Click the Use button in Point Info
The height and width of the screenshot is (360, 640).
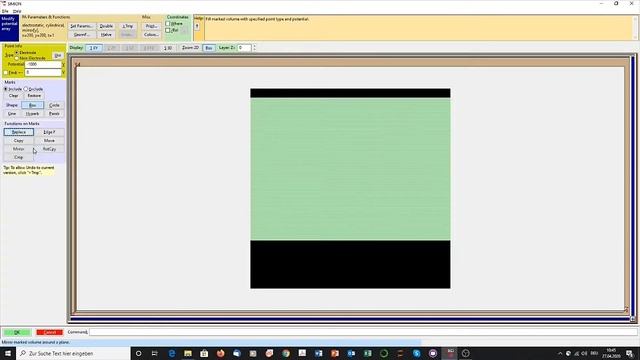pos(58,56)
